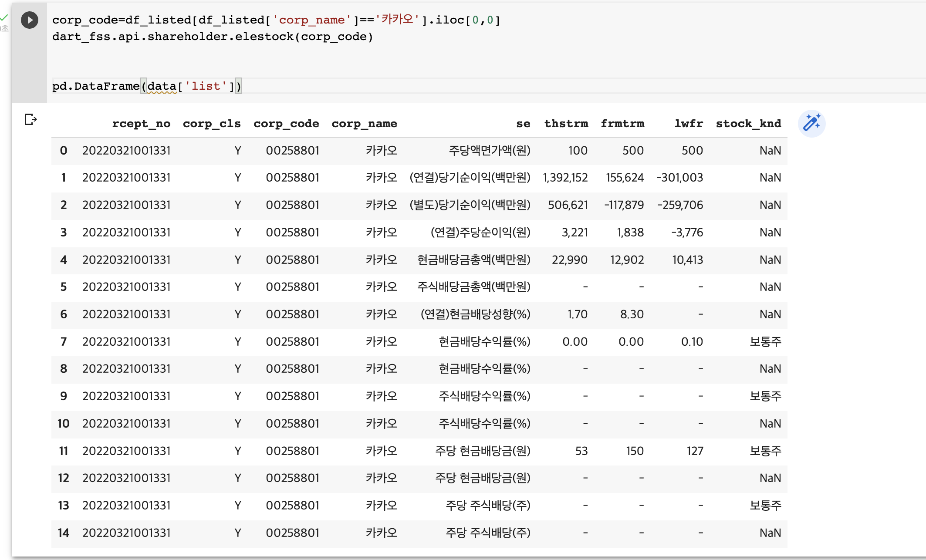Click the value 150 in row 11
Image resolution: width=926 pixels, height=560 pixels.
pyautogui.click(x=635, y=451)
